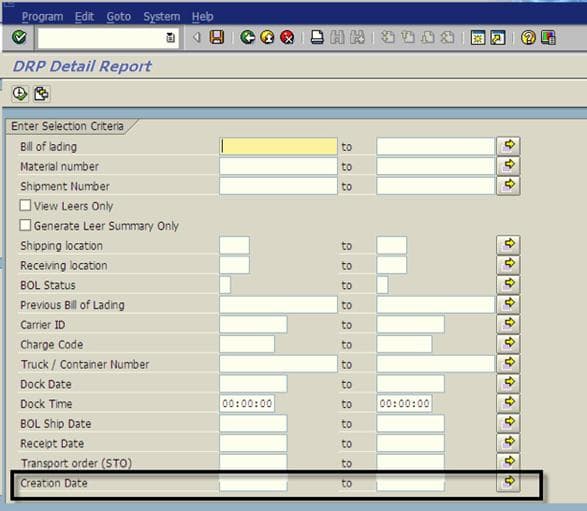Click the Print icon in toolbar
Image resolution: width=587 pixels, height=511 pixels.
(x=317, y=37)
